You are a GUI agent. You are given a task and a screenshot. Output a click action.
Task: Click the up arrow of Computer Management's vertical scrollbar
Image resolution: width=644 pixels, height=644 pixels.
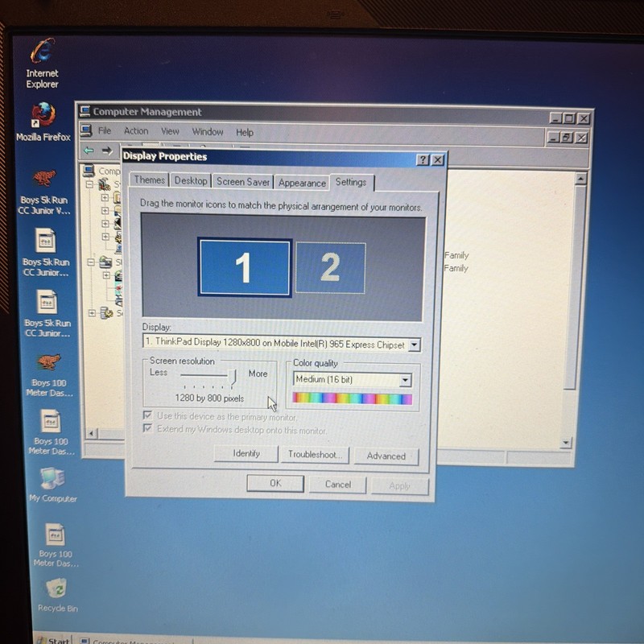click(x=580, y=179)
